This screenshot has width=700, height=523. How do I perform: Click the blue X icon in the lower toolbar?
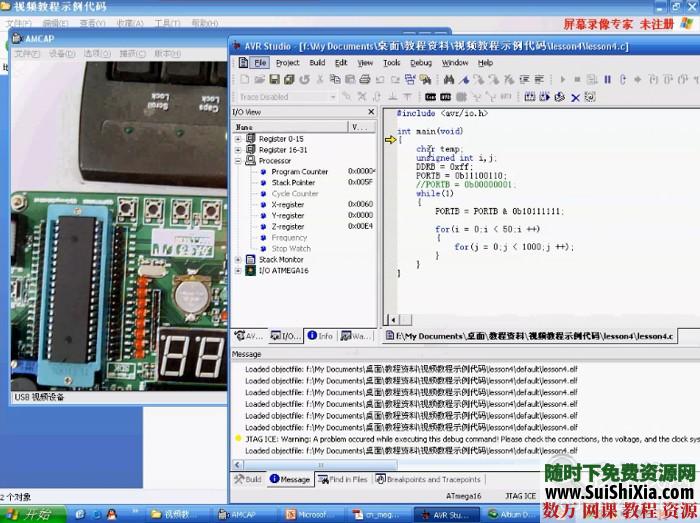point(575,97)
